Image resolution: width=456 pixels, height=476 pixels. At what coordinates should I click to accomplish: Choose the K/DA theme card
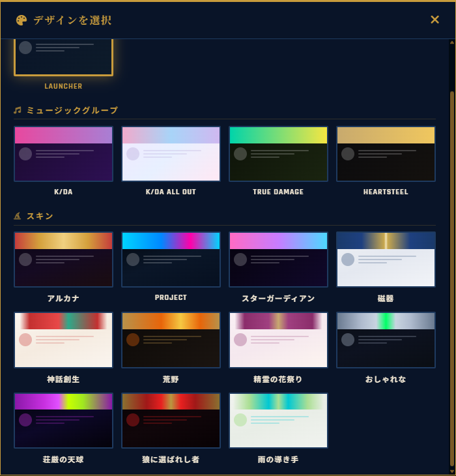tap(63, 154)
